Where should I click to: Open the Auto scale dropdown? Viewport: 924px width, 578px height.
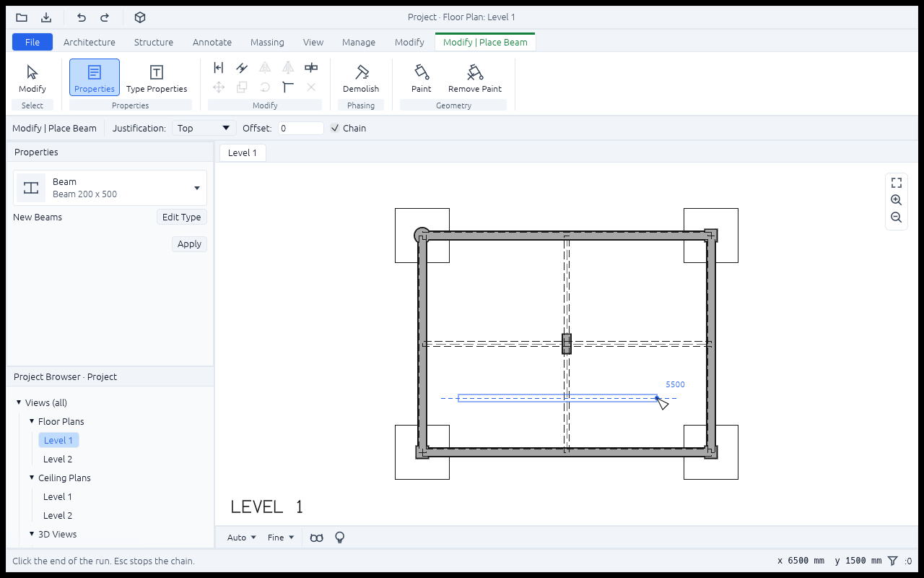pyautogui.click(x=242, y=538)
